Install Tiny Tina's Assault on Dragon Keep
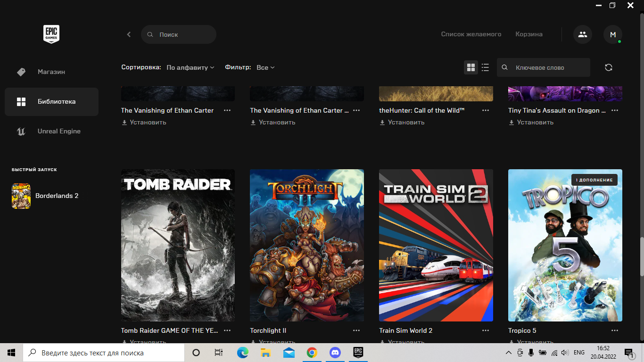 [x=531, y=122]
